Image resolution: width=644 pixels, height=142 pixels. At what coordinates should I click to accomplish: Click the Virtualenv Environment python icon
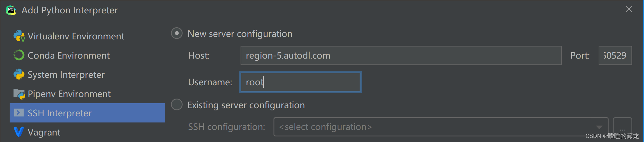point(19,36)
